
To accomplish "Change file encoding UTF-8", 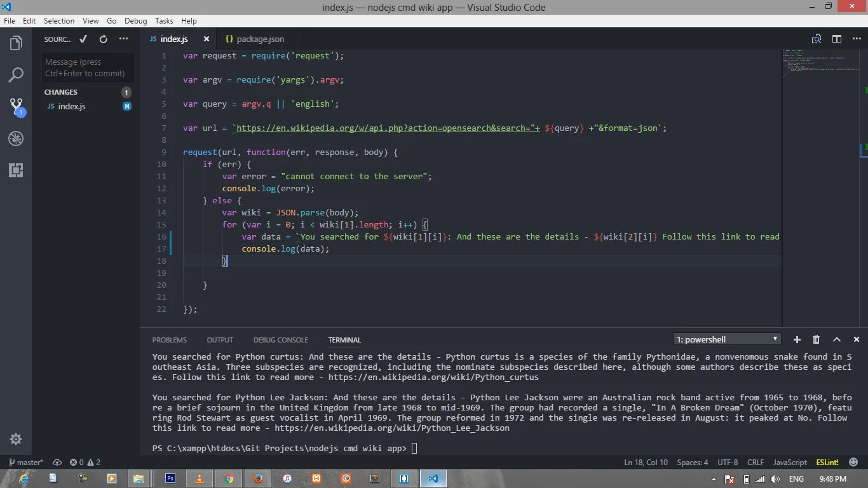I will [728, 462].
